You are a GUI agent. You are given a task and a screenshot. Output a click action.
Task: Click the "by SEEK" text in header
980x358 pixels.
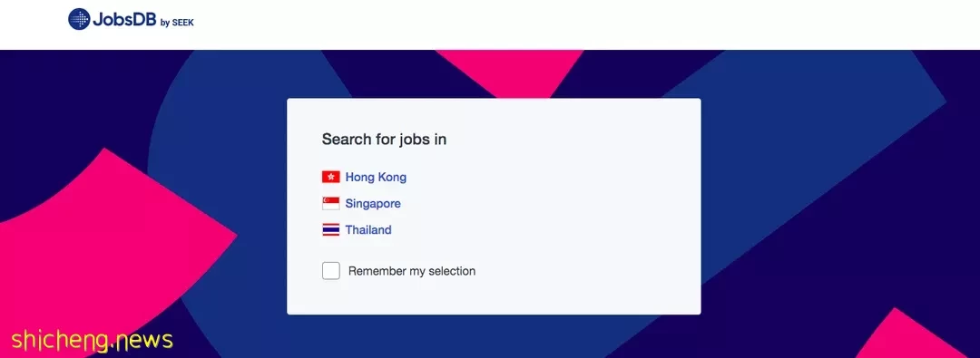coord(178,24)
